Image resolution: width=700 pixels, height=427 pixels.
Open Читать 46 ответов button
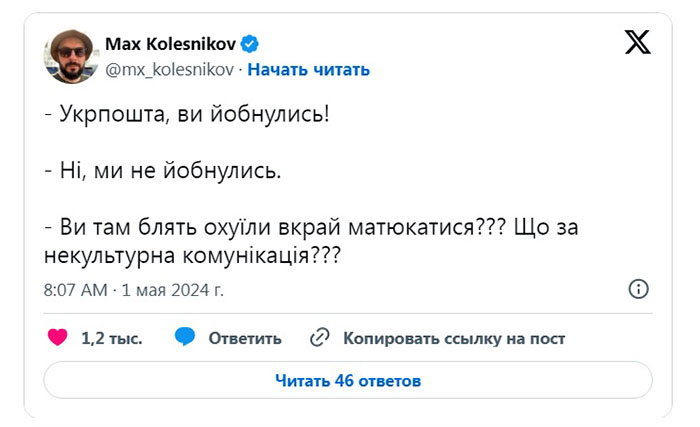pos(348,381)
